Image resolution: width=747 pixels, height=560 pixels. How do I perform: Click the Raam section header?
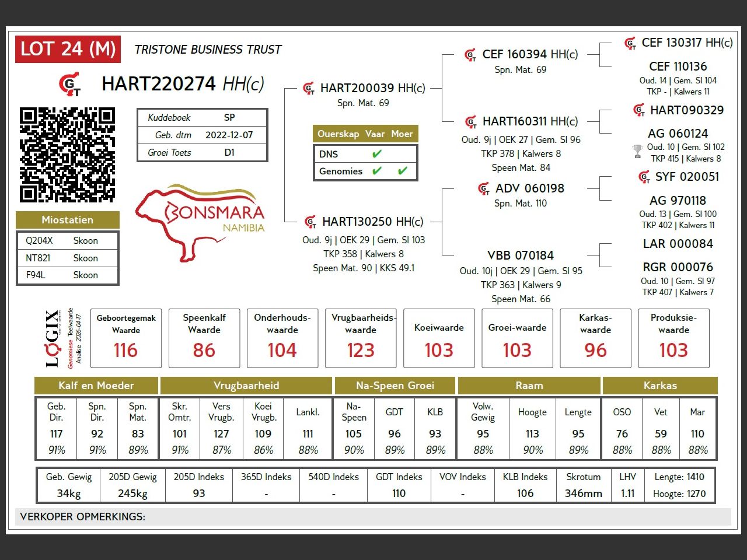click(529, 386)
